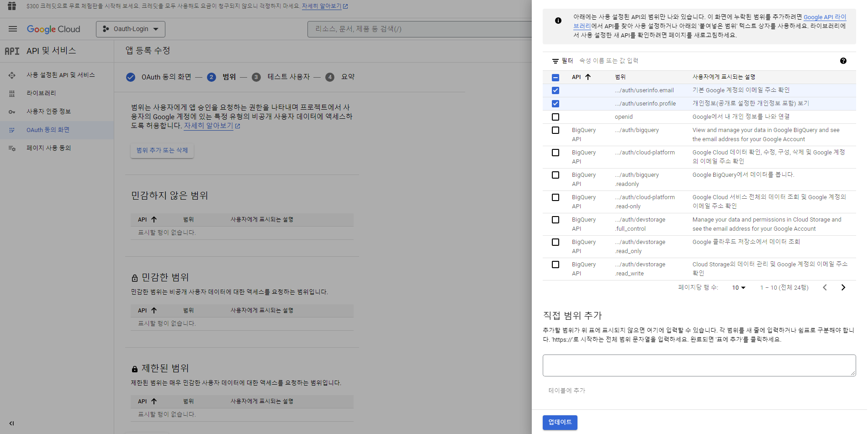Image resolution: width=868 pixels, height=434 pixels.
Task: Open the Oauth-Login project selector dropdown
Action: point(131,29)
